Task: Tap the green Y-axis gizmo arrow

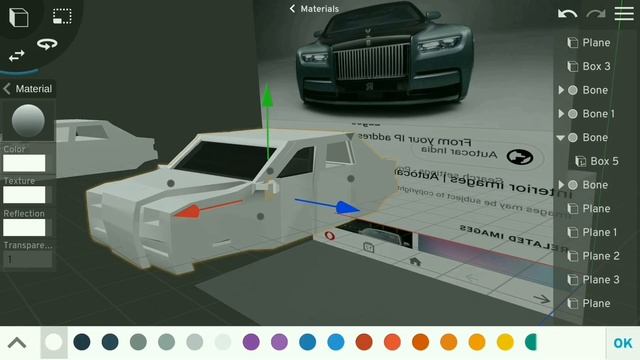Action: point(267,95)
